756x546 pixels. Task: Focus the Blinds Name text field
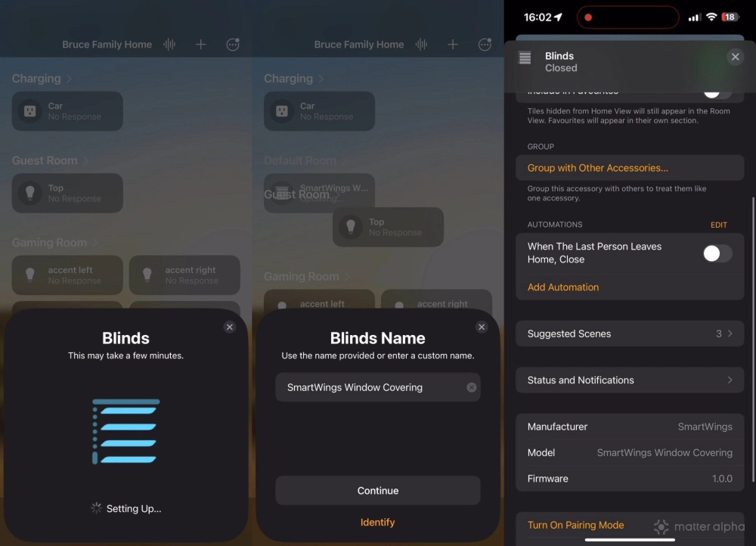pyautogui.click(x=370, y=387)
